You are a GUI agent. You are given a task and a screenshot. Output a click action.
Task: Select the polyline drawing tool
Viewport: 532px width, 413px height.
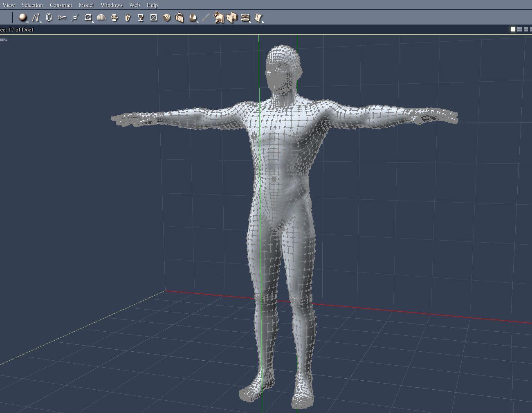coord(36,18)
